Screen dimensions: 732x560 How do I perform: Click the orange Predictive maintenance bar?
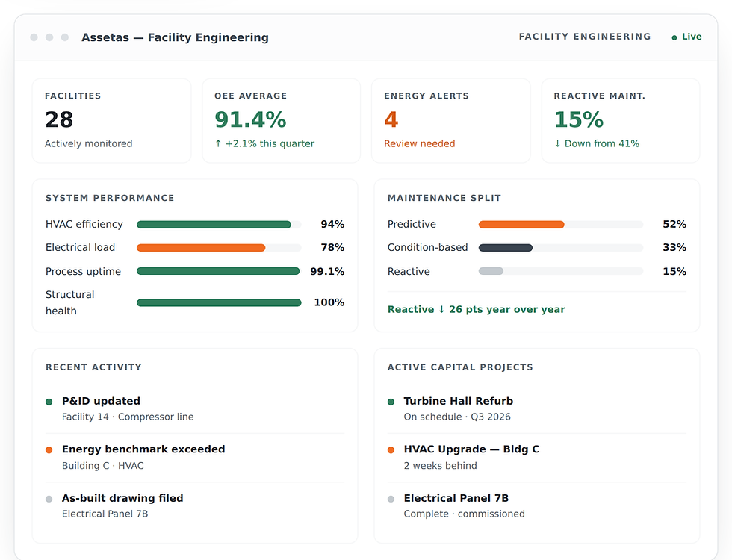coord(521,225)
